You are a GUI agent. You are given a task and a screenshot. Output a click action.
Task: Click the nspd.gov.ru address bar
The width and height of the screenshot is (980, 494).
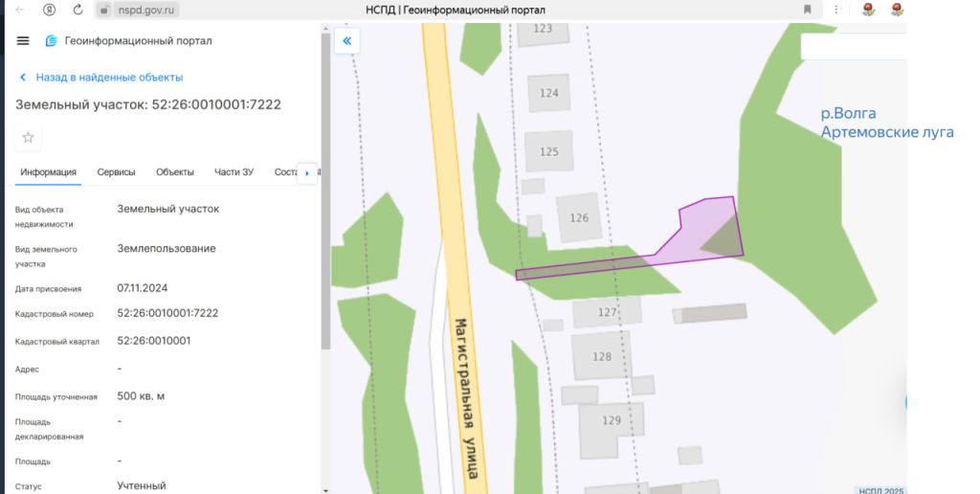pyautogui.click(x=148, y=10)
